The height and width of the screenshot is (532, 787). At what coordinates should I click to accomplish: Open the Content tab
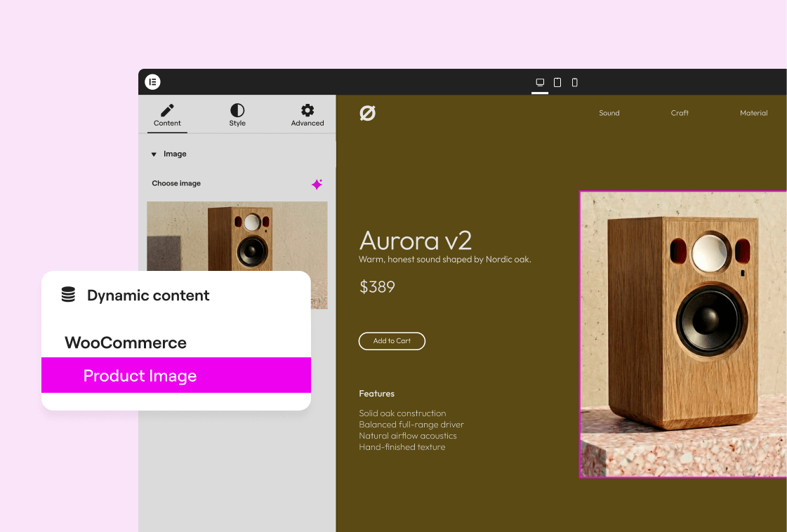[167, 115]
